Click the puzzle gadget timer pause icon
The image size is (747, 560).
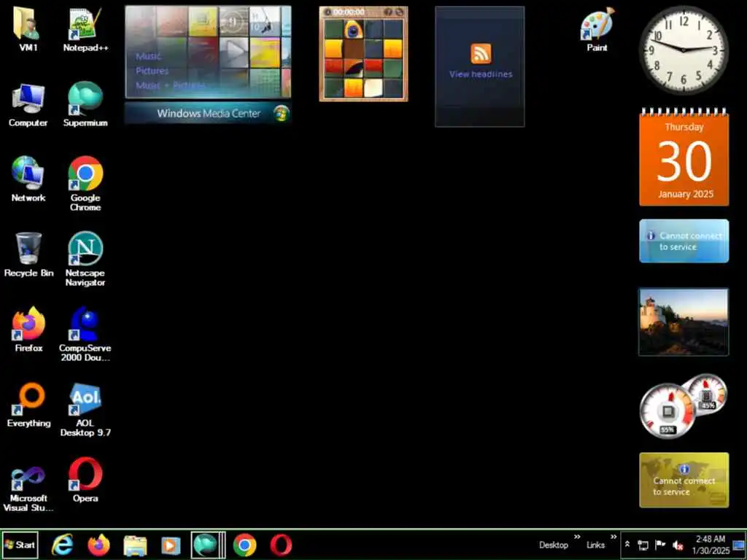(x=328, y=12)
